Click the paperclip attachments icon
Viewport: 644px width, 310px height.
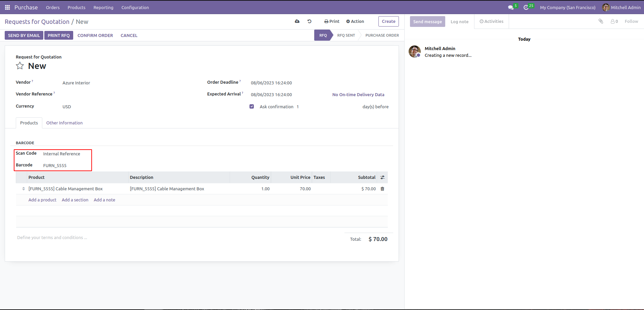click(x=601, y=21)
